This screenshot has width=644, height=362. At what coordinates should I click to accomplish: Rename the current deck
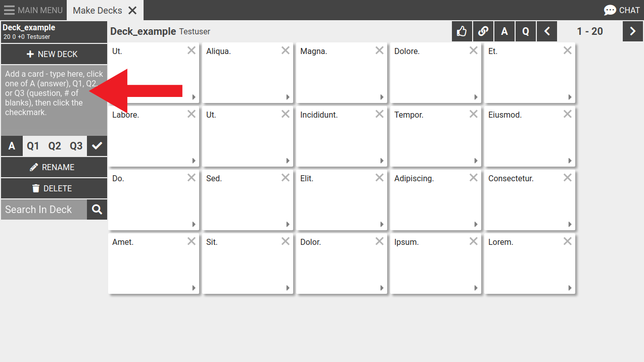(54, 167)
